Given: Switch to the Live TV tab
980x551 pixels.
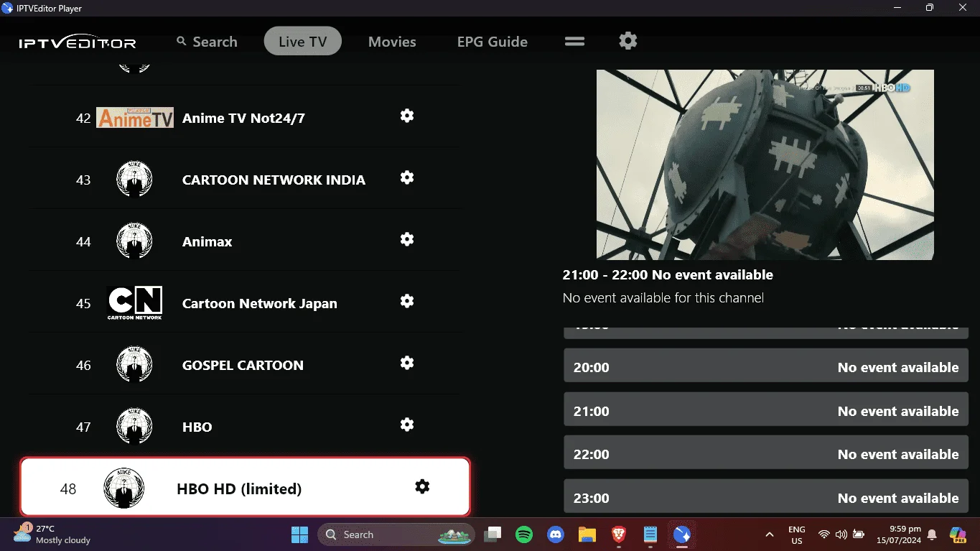Looking at the screenshot, I should [302, 42].
